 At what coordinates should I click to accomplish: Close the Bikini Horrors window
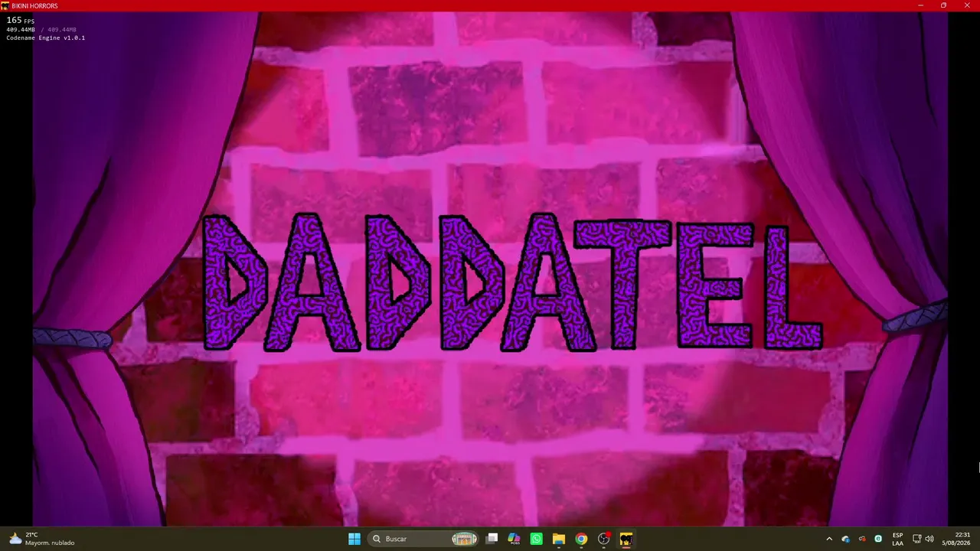967,5
